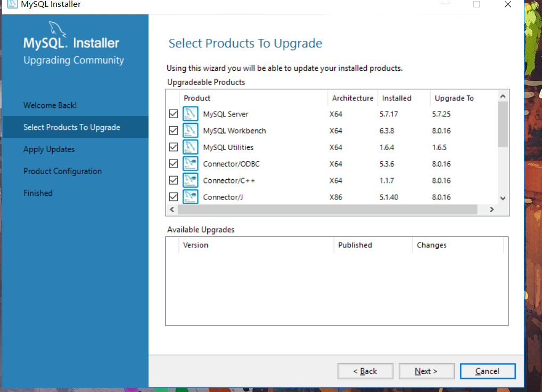Click the 6.3.8 installed version cell

387,130
